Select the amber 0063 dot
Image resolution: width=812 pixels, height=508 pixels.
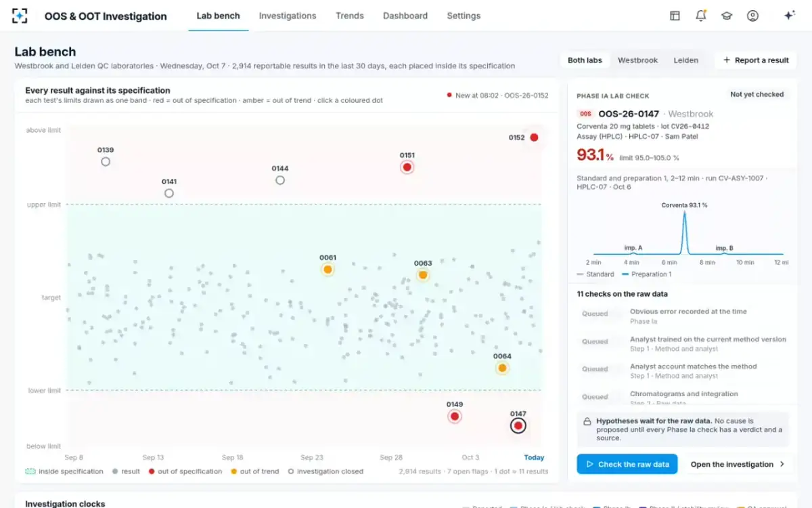pos(423,275)
